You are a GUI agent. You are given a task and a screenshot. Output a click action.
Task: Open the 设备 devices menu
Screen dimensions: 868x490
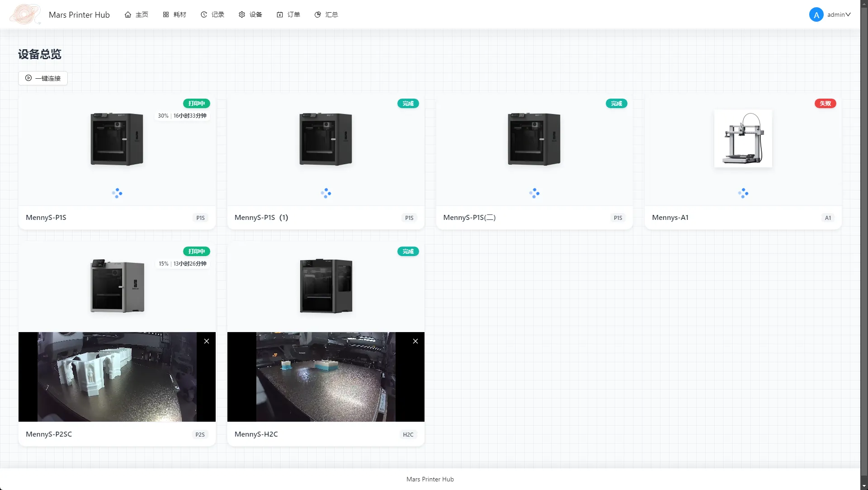pos(250,14)
